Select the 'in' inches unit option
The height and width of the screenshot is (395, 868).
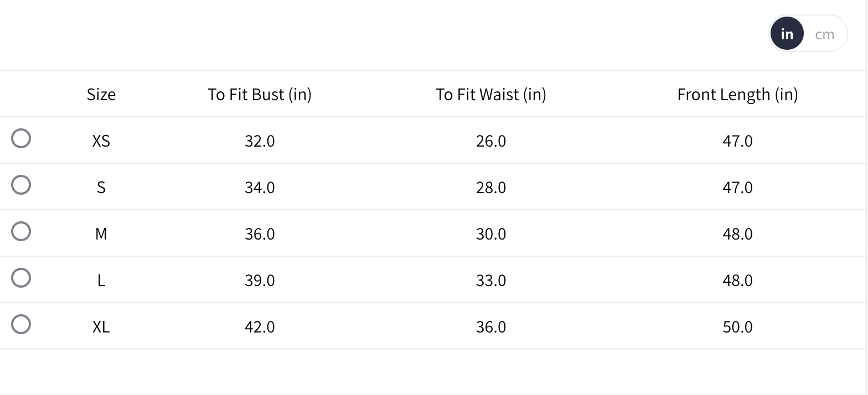point(787,34)
